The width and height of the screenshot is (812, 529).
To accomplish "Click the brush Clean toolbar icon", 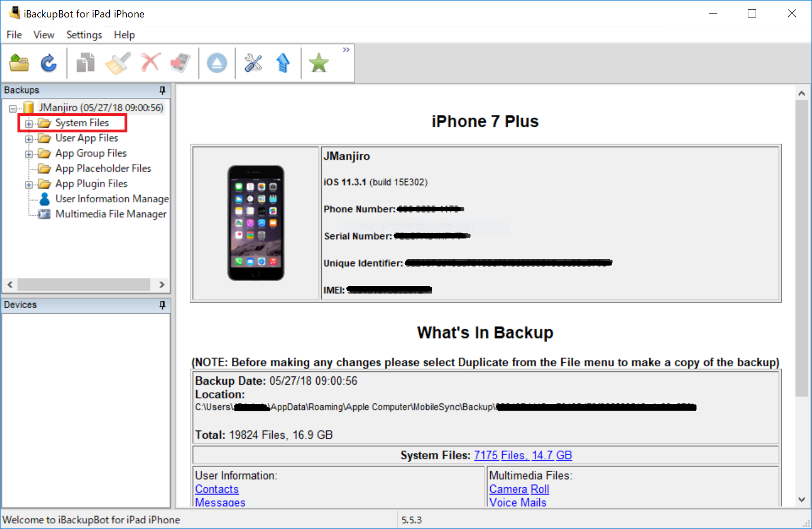I will [118, 63].
